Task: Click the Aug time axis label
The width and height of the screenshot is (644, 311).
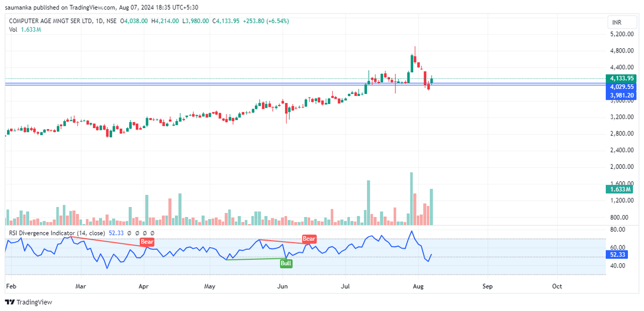Action: point(419,287)
